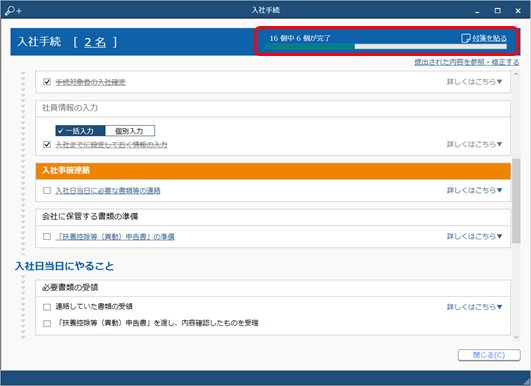Click the scrollbar up arrow
Viewport: 531px width, 386px height.
point(516,74)
